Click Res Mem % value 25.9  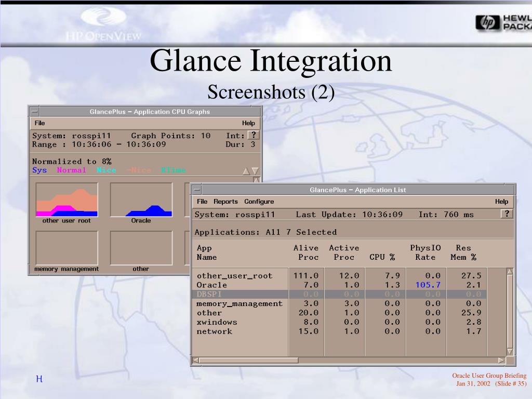click(471, 313)
